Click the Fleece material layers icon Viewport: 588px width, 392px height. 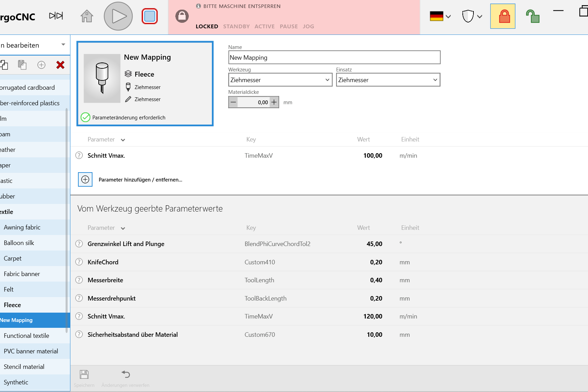[128, 74]
